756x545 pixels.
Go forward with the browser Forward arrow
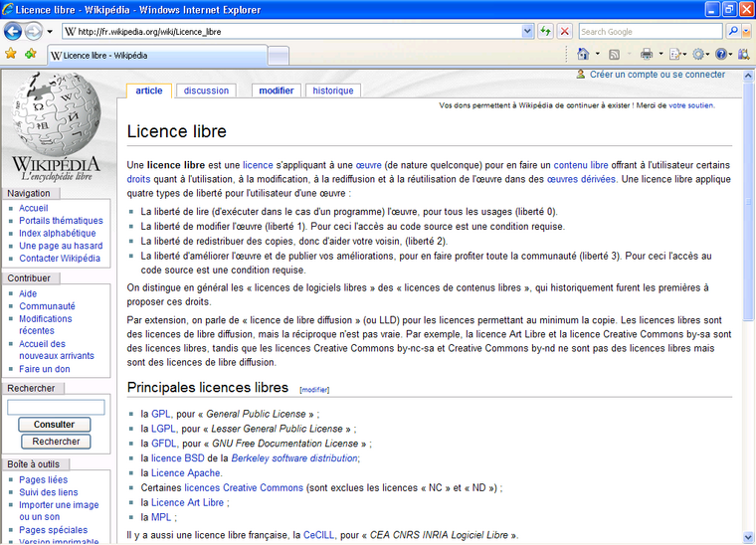[34, 32]
